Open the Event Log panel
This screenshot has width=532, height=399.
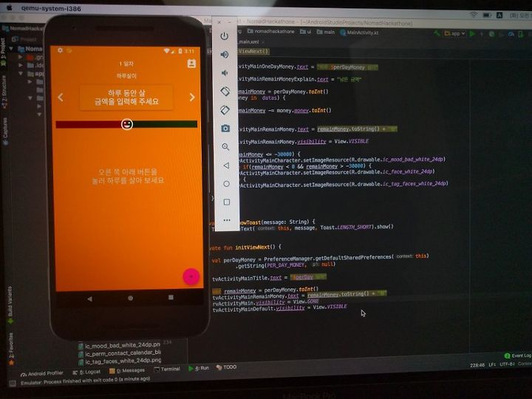coord(517,355)
